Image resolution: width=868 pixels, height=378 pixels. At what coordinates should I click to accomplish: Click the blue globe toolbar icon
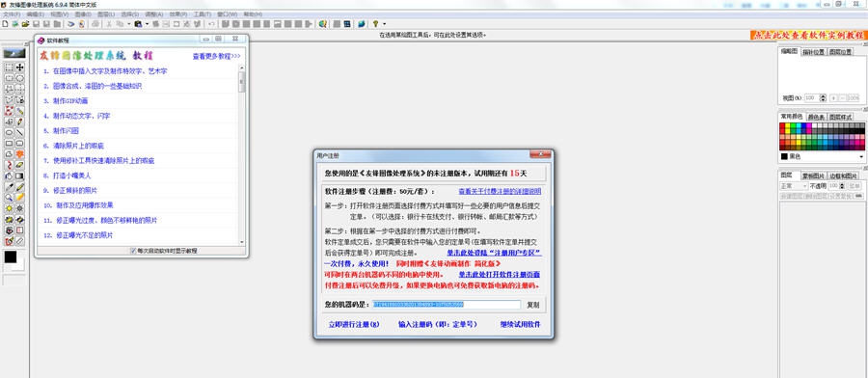[x=362, y=24]
